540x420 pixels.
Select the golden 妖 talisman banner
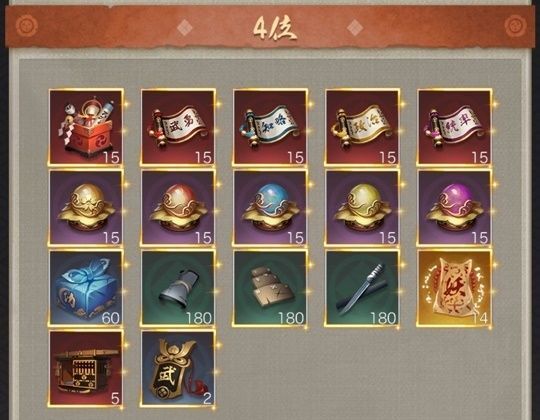coord(455,288)
